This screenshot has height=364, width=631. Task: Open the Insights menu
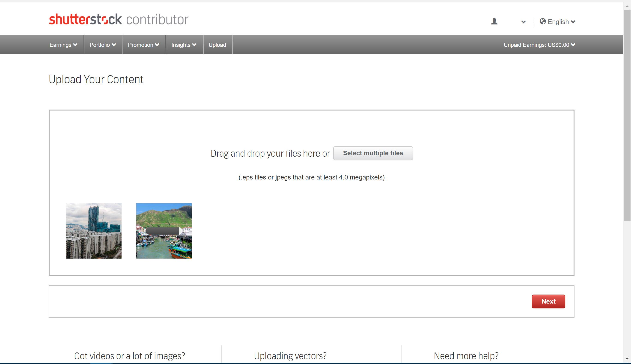(x=184, y=45)
